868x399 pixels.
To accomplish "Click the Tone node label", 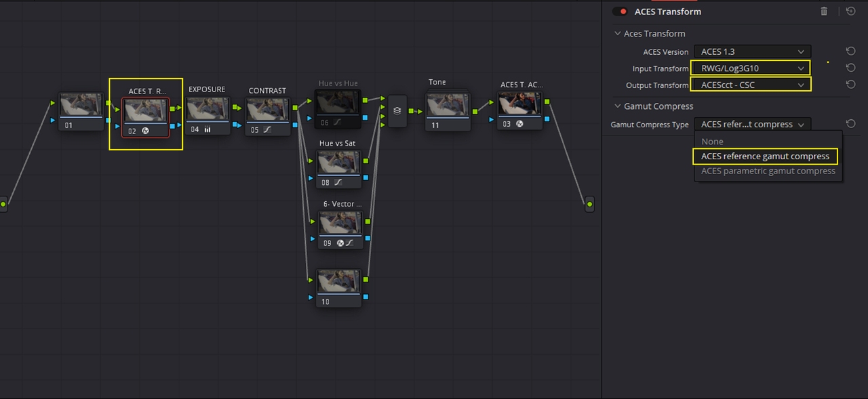I will pyautogui.click(x=437, y=82).
